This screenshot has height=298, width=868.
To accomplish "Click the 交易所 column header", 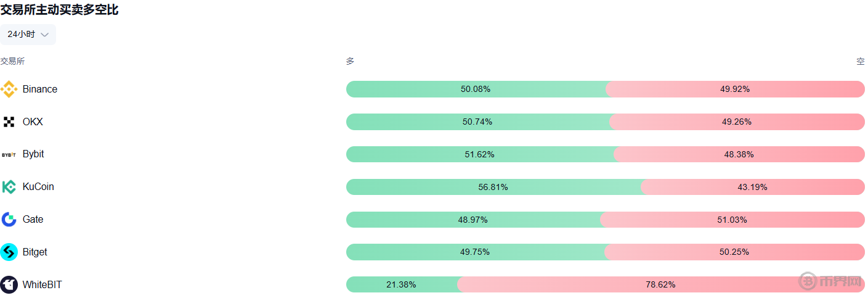I will tap(12, 61).
